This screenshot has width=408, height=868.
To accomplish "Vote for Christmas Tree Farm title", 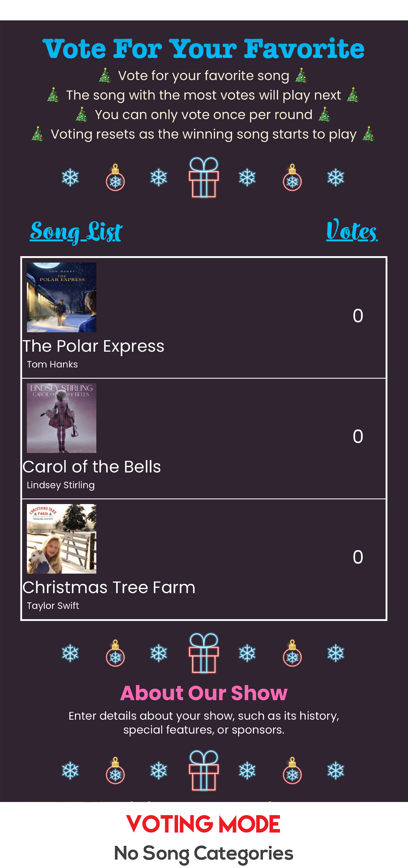I will pyautogui.click(x=109, y=587).
